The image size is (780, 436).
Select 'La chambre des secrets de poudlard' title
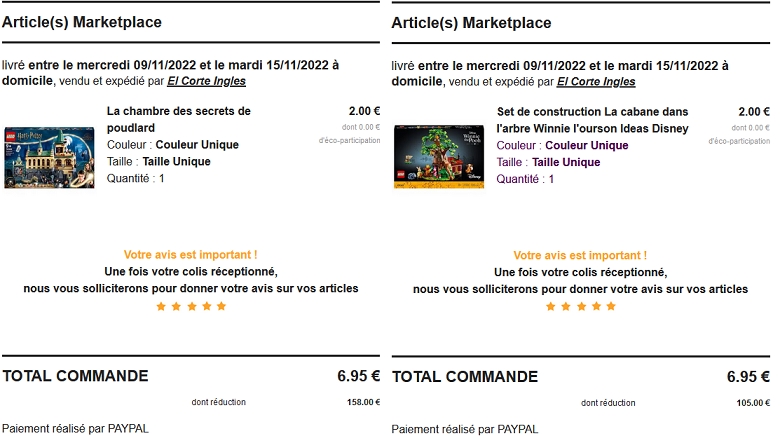[179, 119]
